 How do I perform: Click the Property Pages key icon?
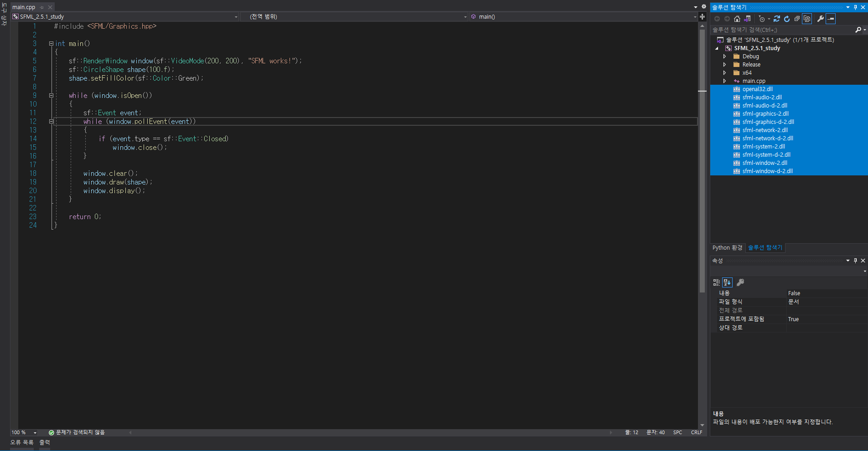click(x=740, y=282)
